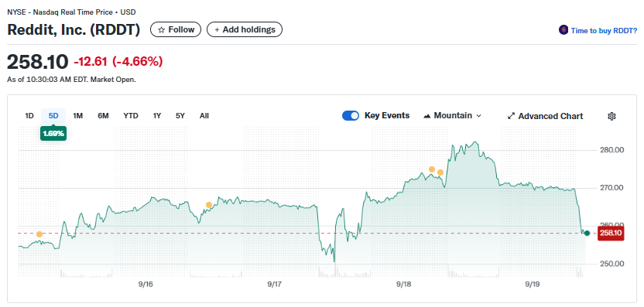Click the Advanced Chart expand arrows icon
The width and height of the screenshot is (644, 307).
coord(512,116)
